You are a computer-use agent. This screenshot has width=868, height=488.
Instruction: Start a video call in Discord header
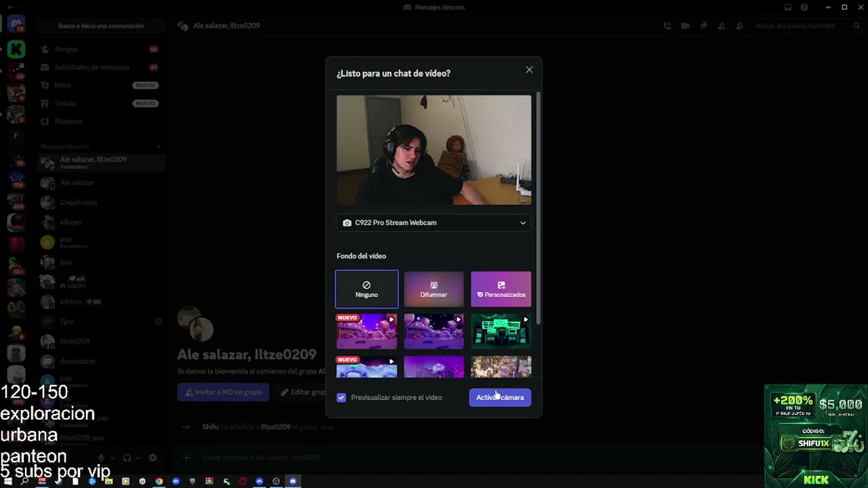(x=686, y=26)
